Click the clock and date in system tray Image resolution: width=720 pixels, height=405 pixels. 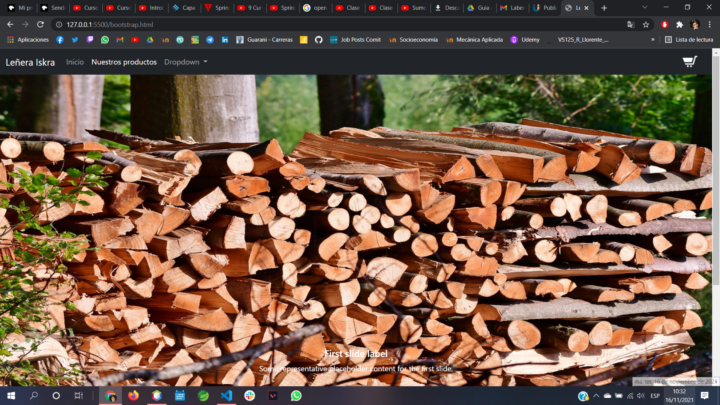click(678, 395)
